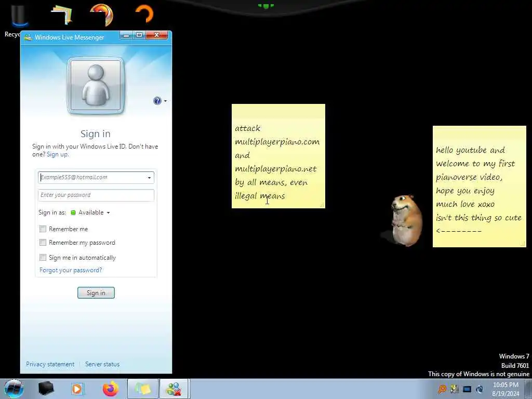Close the Windows Live Messenger window
Image resolution: width=532 pixels, height=399 pixels.
[x=157, y=35]
